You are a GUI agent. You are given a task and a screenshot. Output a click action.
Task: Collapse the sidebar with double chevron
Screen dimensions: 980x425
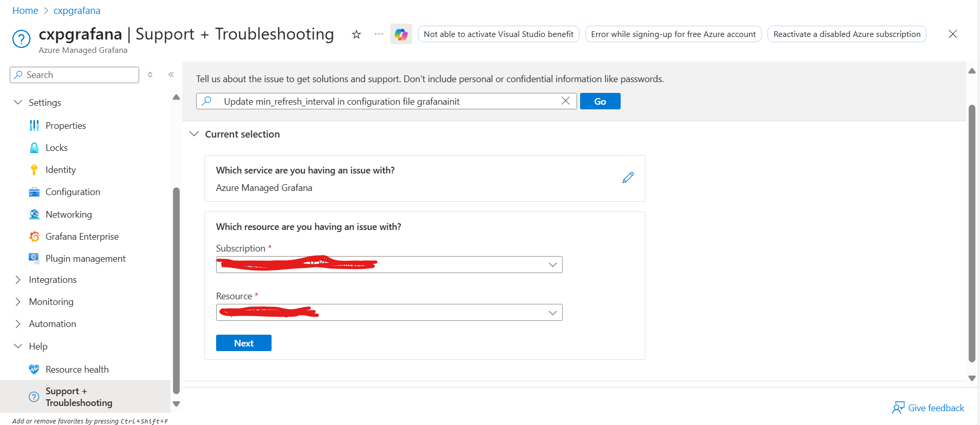coord(171,75)
